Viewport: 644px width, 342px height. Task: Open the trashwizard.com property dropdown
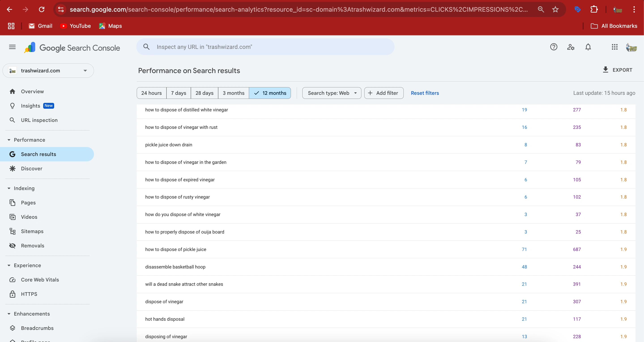(48, 71)
